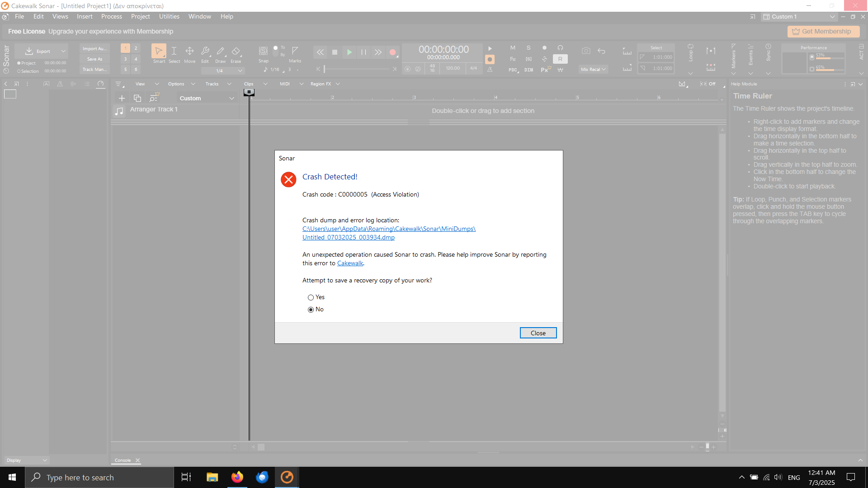Start playback with the Play button
This screenshot has height=488, width=868.
pos(349,52)
